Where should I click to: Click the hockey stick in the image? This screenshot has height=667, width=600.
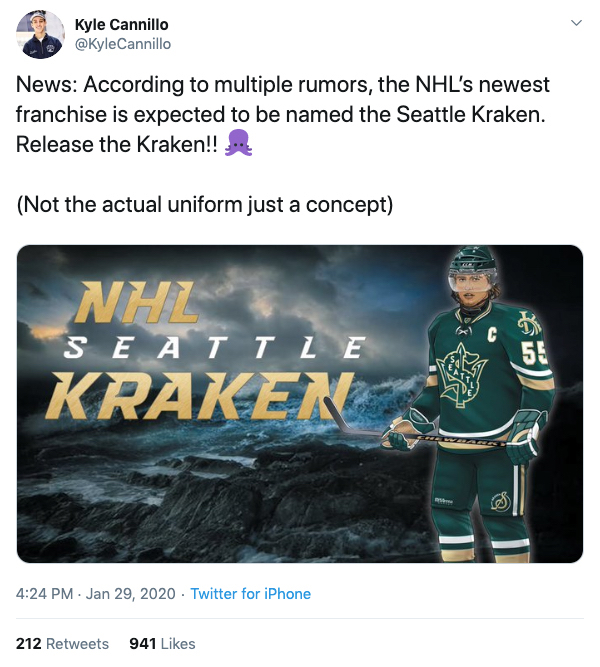pos(400,435)
